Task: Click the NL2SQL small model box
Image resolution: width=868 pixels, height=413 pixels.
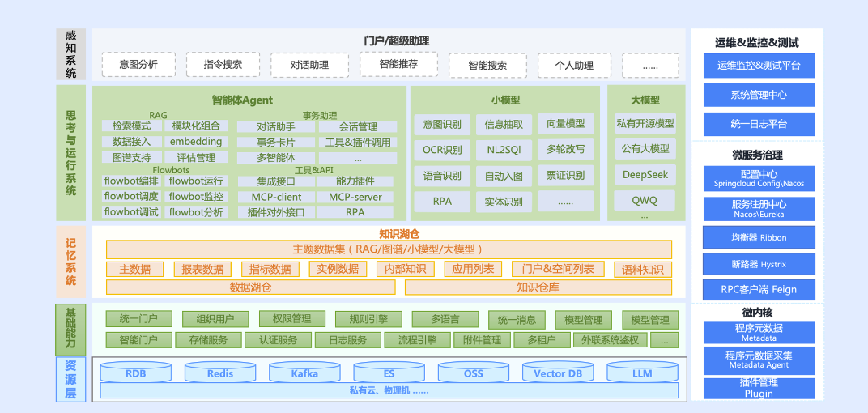Action: click(x=504, y=150)
